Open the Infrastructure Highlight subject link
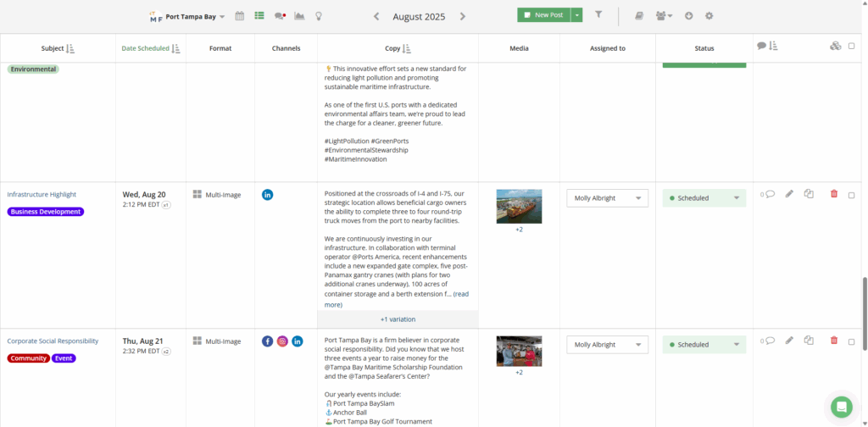This screenshot has width=868, height=427. click(x=42, y=194)
